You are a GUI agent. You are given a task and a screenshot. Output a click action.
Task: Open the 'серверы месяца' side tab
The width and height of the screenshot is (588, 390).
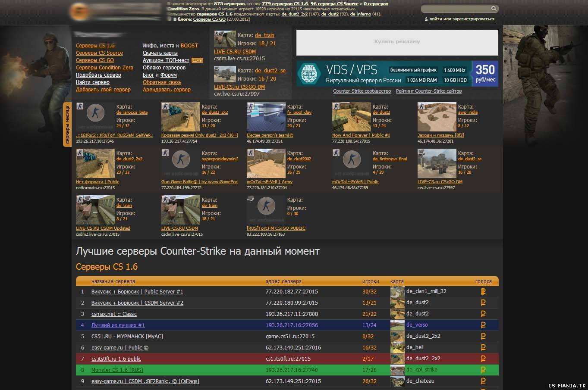(67, 125)
